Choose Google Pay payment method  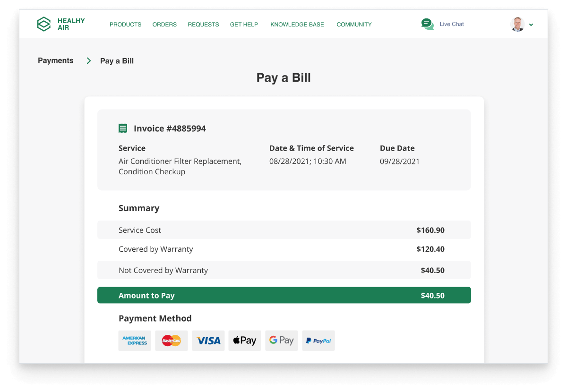(282, 341)
